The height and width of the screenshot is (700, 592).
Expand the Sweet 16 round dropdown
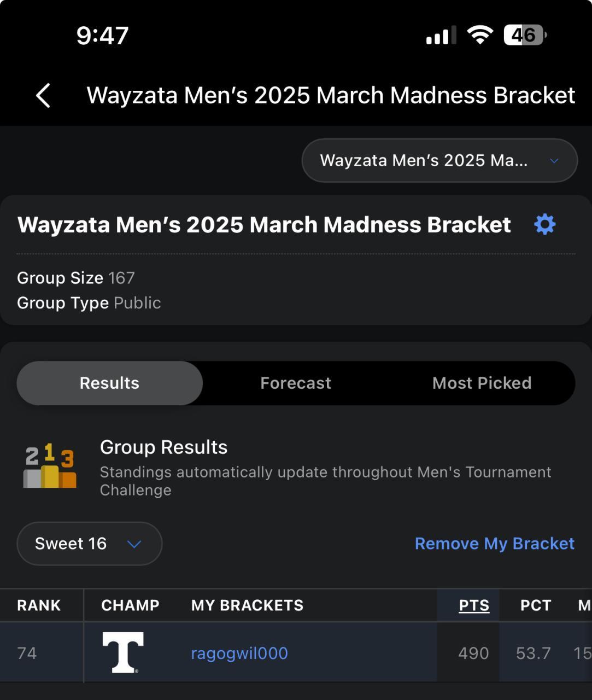pyautogui.click(x=89, y=544)
